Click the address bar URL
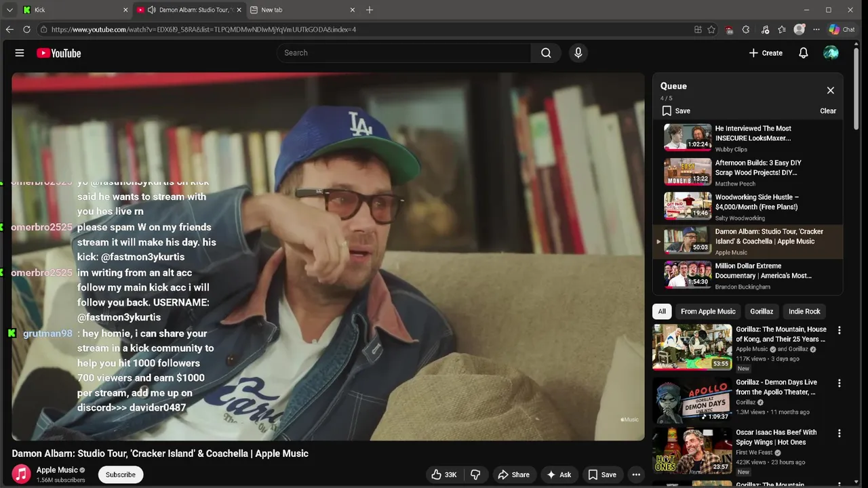This screenshot has height=488, width=868. coord(203,30)
